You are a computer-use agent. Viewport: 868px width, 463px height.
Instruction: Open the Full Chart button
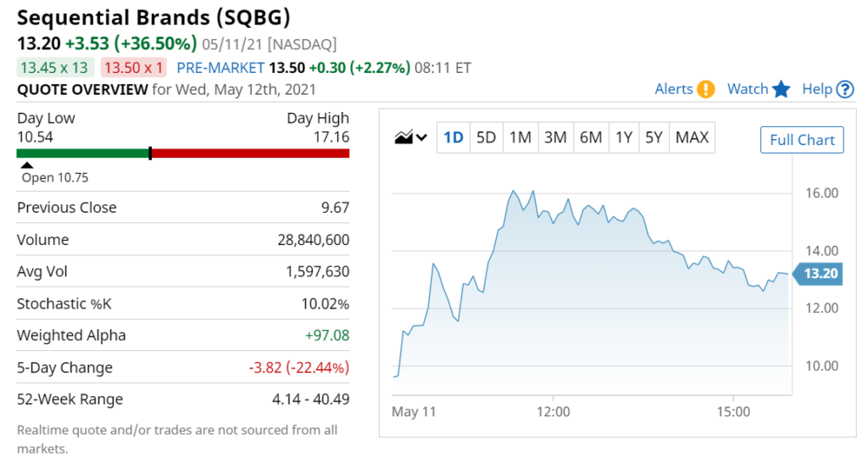pos(802,140)
